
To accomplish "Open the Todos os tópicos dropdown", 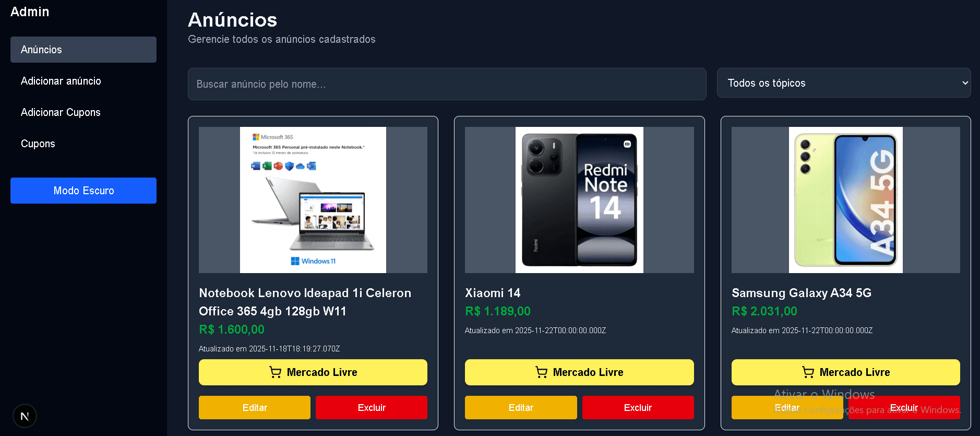I will coord(843,83).
